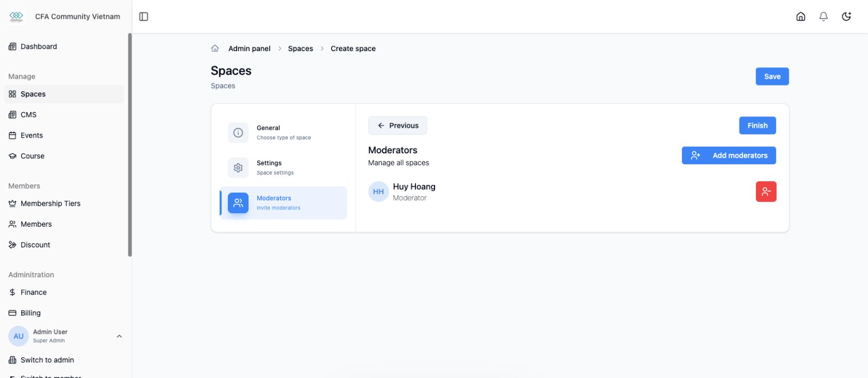Click the home icon in top bar
Viewport: 868px width, 378px height.
[x=801, y=16]
